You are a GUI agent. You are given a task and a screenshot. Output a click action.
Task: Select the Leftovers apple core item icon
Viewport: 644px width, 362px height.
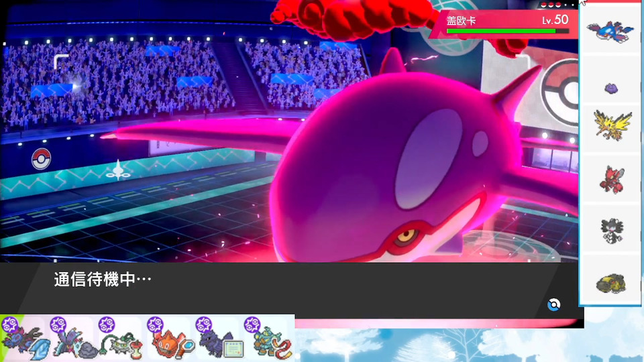pos(136,350)
